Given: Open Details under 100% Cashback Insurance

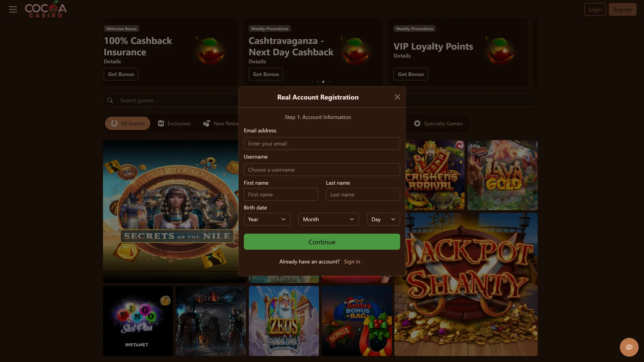Looking at the screenshot, I should (112, 61).
